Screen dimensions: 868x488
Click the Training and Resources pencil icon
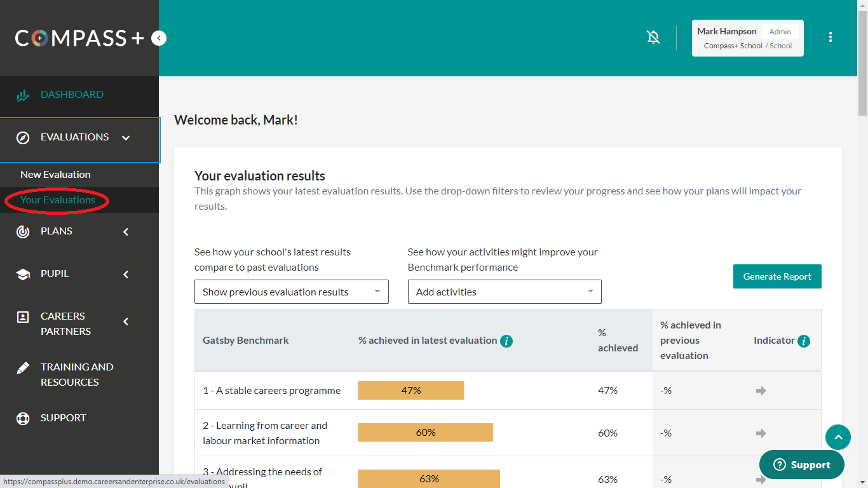click(x=23, y=368)
